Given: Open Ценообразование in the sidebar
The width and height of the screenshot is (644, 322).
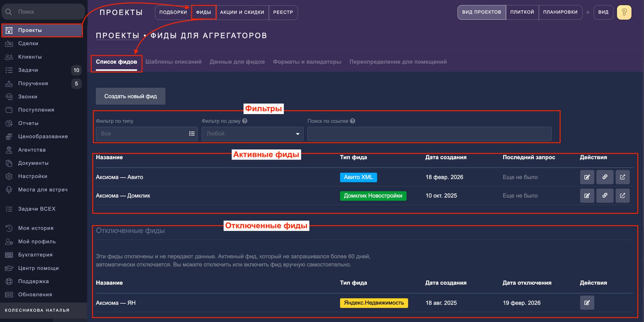Looking at the screenshot, I should 43,137.
